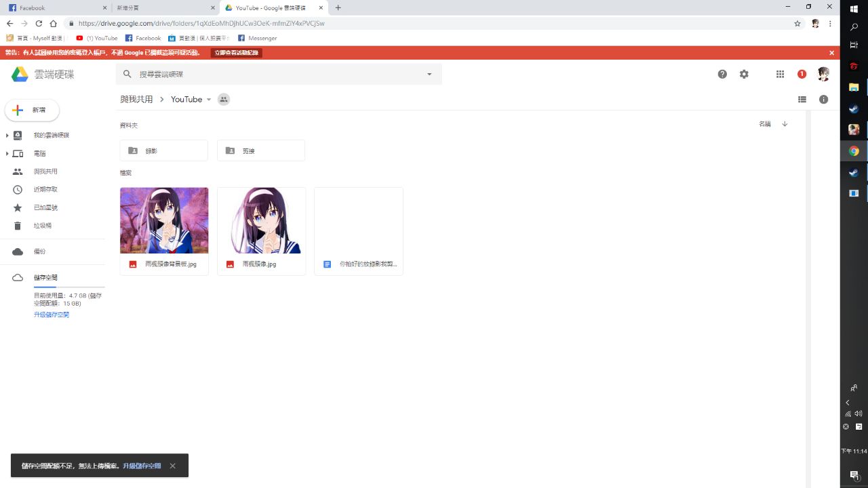Open 我的雲端硬碟 in the sidebar
Viewport: 868px width, 488px height.
pos(52,136)
